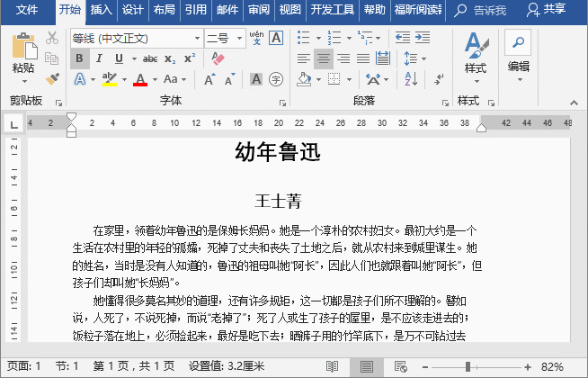Screen dimensions: 588x378
Task: Open the Find search icon above 编辑
Action: pyautogui.click(x=518, y=41)
